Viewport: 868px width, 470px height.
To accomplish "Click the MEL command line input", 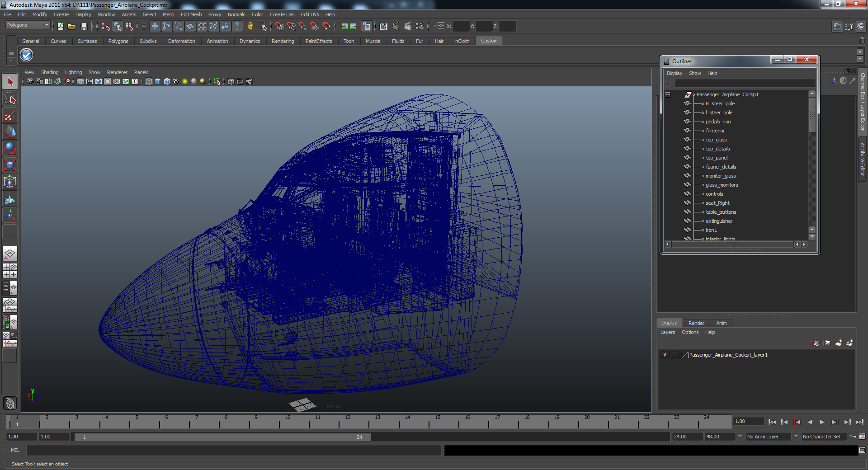I will pyautogui.click(x=234, y=450).
